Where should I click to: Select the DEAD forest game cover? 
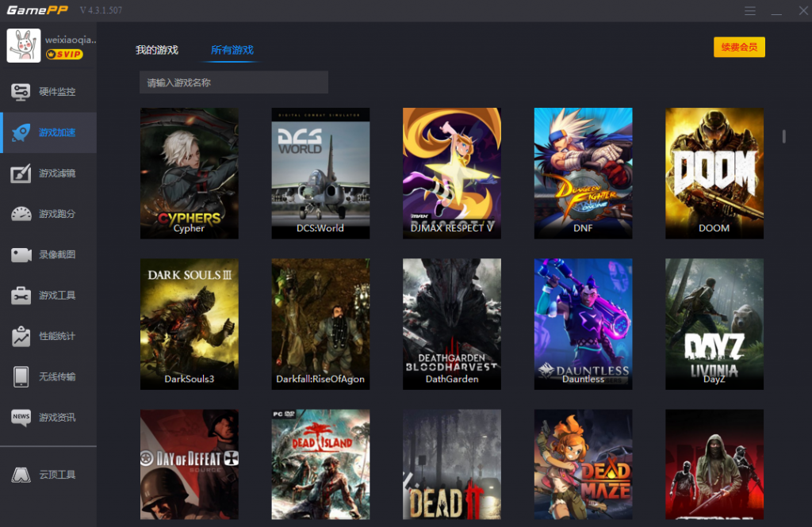tap(451, 464)
